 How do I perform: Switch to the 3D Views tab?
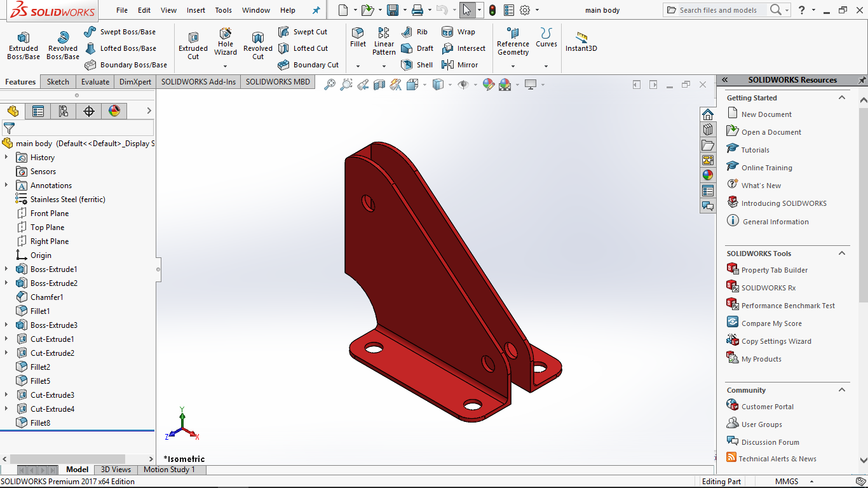pos(116,470)
